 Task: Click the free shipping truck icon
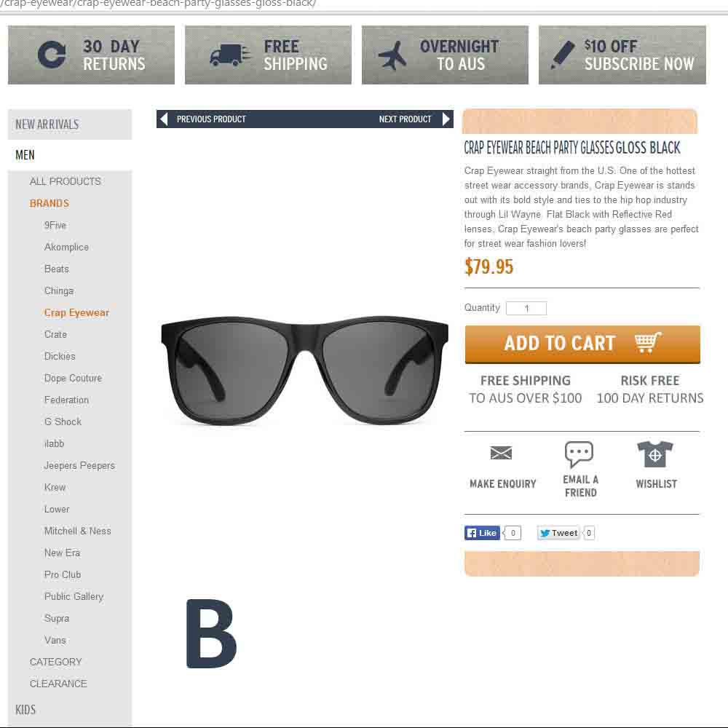(230, 55)
